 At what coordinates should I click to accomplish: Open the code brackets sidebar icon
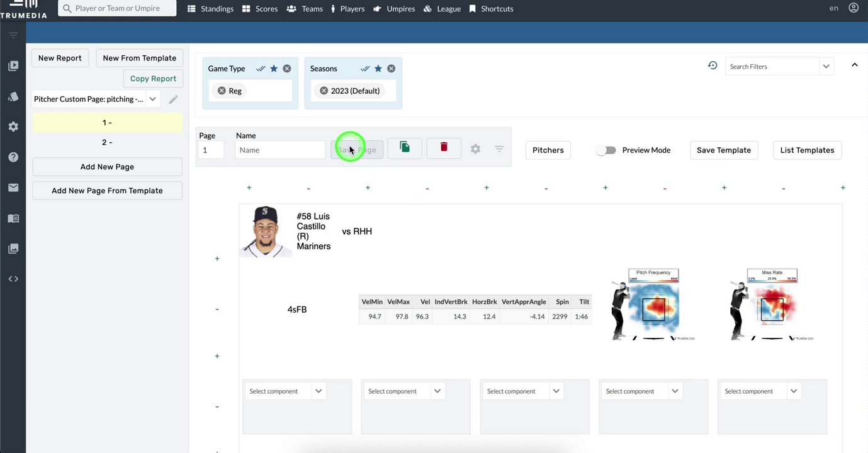tap(13, 279)
